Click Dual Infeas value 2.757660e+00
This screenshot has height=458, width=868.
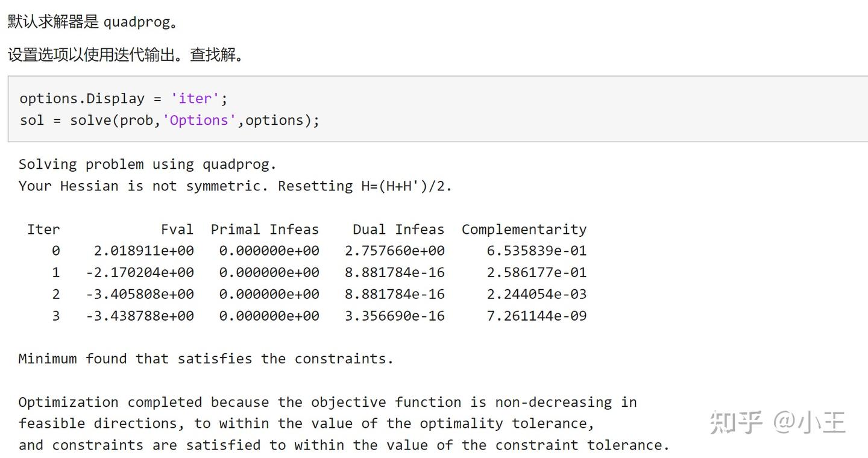tap(395, 251)
